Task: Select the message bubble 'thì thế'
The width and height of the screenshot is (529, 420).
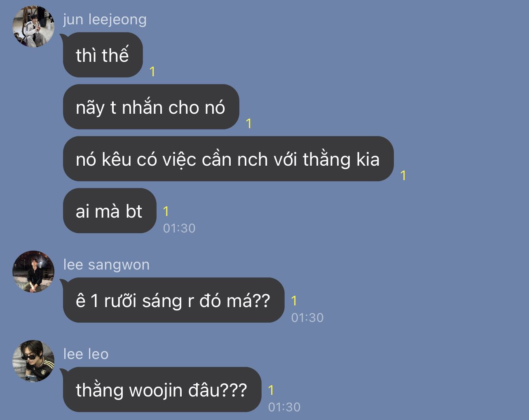Action: click(103, 55)
